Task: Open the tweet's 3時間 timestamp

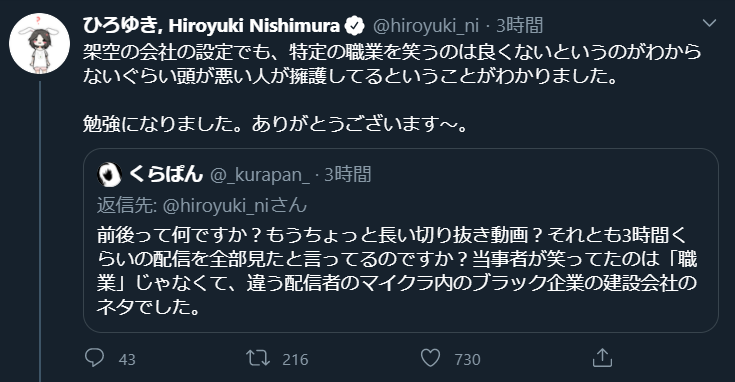Action: coord(519,26)
